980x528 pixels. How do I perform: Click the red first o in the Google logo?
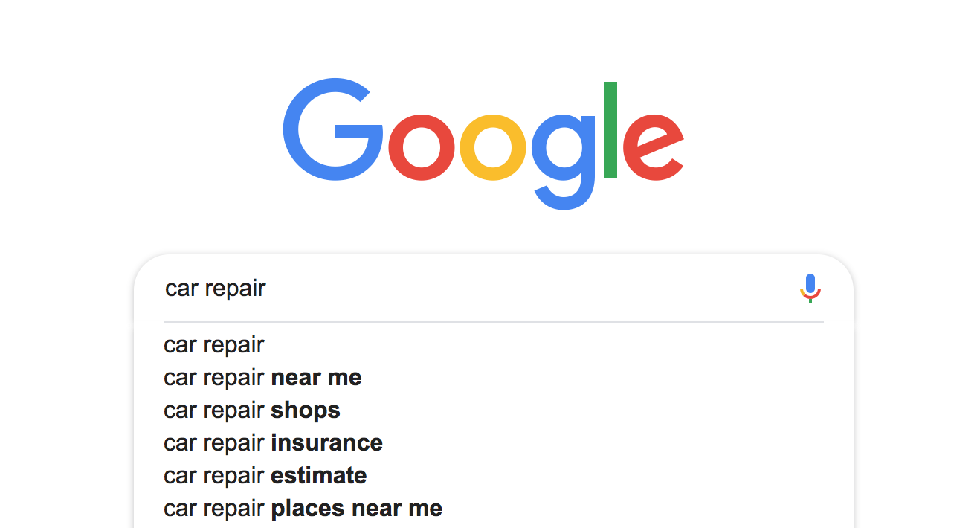click(x=421, y=149)
